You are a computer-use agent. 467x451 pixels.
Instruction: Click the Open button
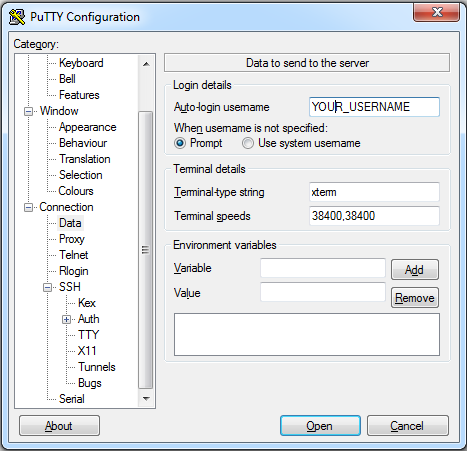click(x=320, y=426)
